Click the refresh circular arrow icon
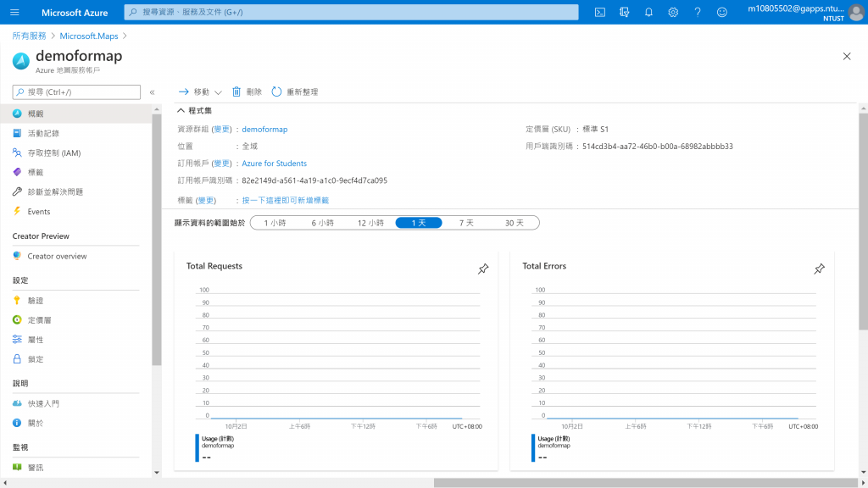The width and height of the screenshot is (868, 488). pos(276,91)
